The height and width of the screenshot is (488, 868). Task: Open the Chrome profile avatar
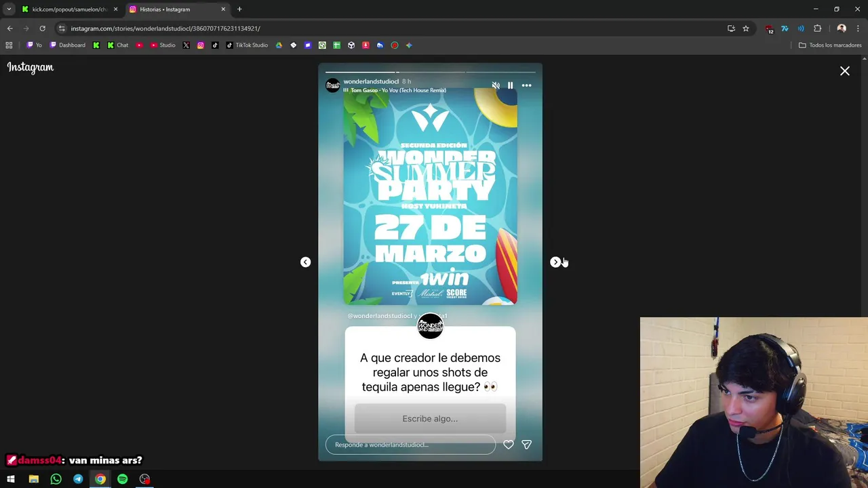(x=842, y=28)
